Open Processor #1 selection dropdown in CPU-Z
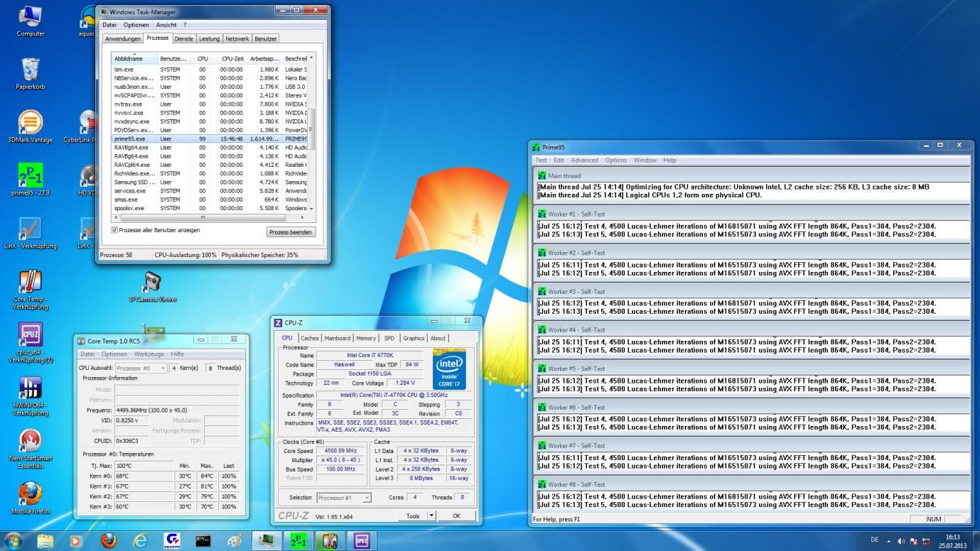980x551 pixels. (344, 498)
